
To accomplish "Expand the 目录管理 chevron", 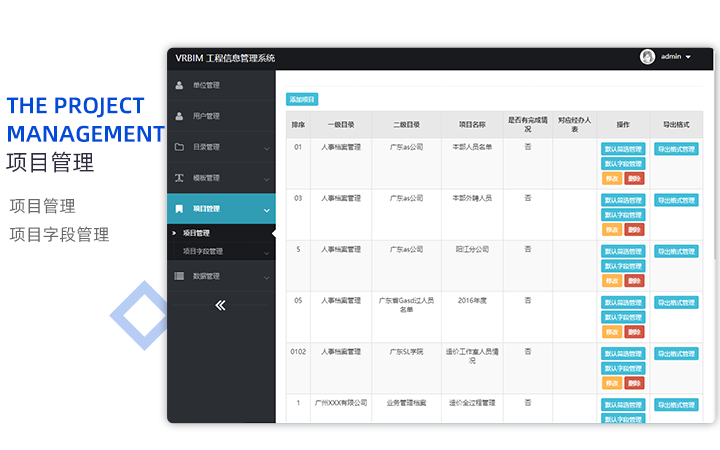I will tap(267, 149).
